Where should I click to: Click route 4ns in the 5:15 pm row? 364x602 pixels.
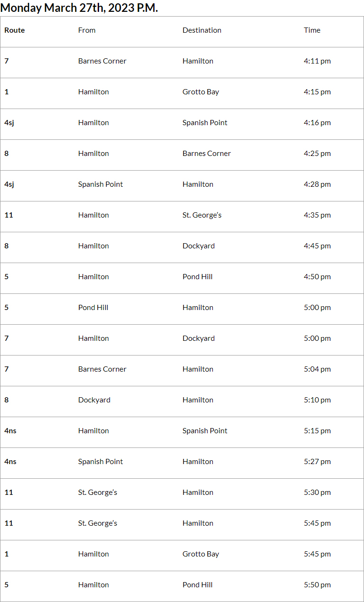(x=10, y=431)
